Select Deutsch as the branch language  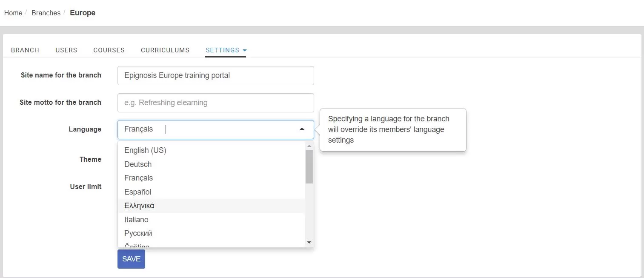point(137,164)
